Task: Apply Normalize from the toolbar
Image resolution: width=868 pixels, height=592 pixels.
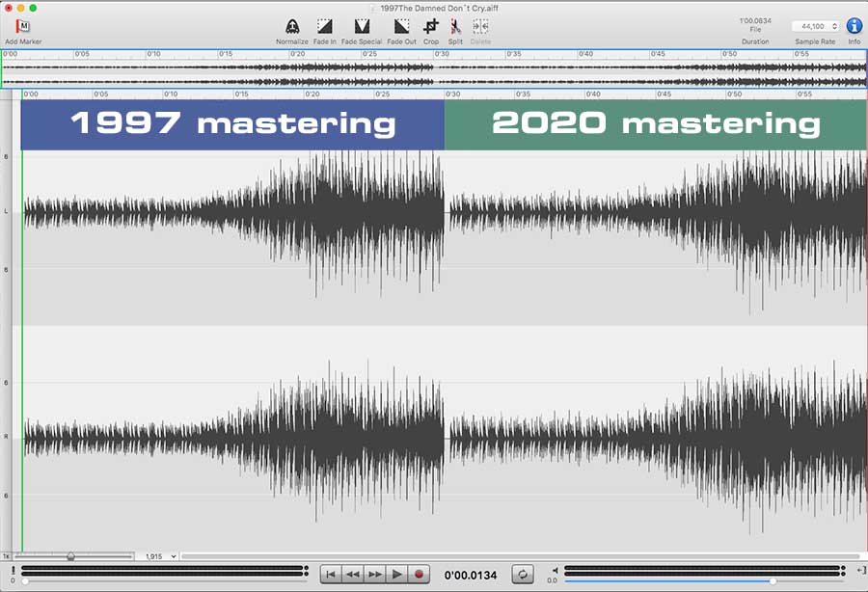Action: (291, 27)
